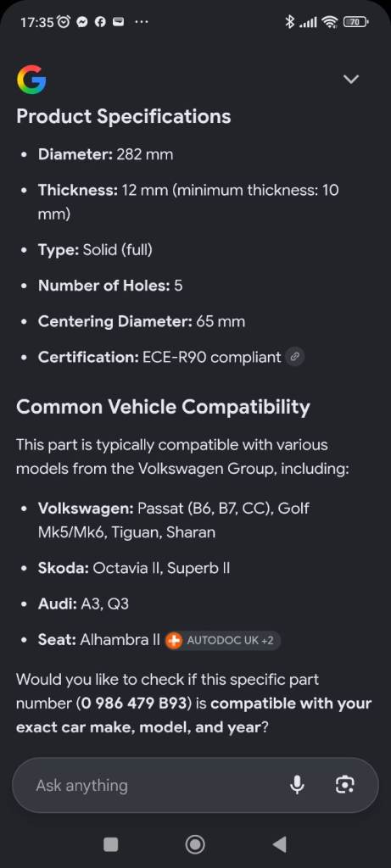Image resolution: width=391 pixels, height=868 pixels.
Task: Open Google Lens camera search icon
Action: tap(345, 784)
